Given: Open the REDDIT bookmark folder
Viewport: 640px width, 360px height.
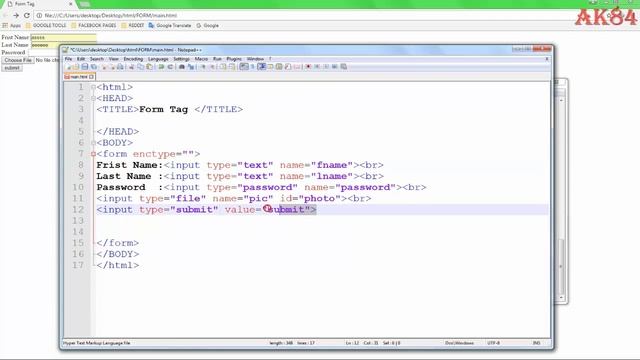Looking at the screenshot, I should 133,25.
